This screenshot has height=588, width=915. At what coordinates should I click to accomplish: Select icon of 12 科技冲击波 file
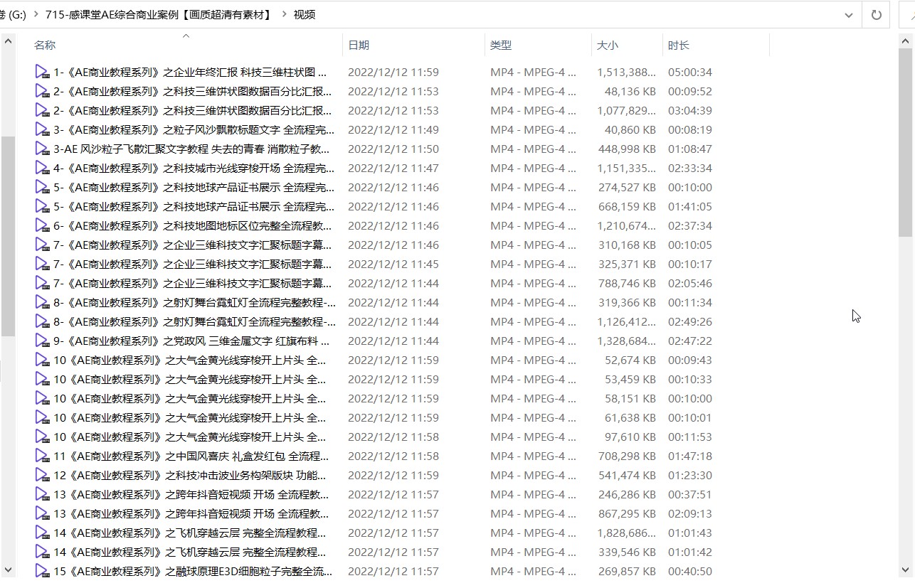pyautogui.click(x=42, y=475)
